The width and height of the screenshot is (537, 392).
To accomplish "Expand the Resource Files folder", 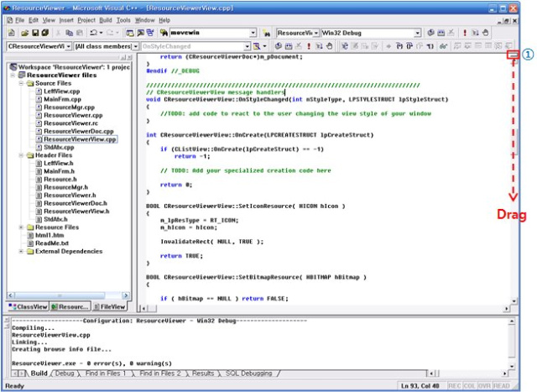I will click(x=21, y=227).
